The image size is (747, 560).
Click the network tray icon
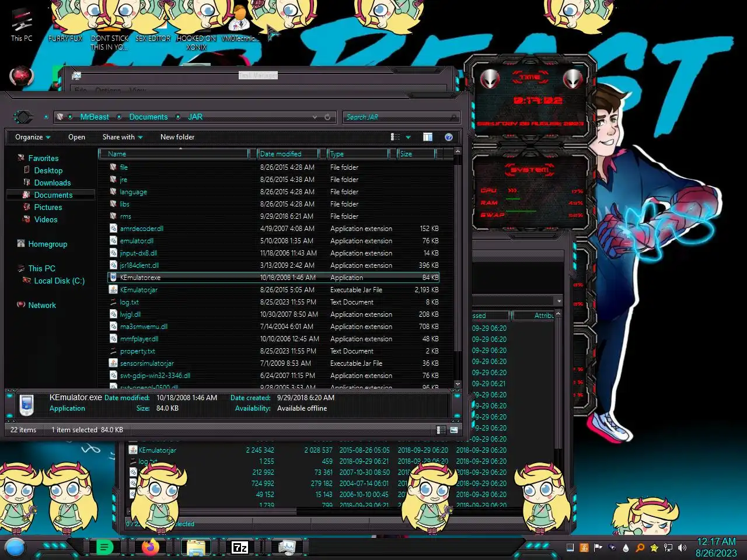(x=668, y=548)
